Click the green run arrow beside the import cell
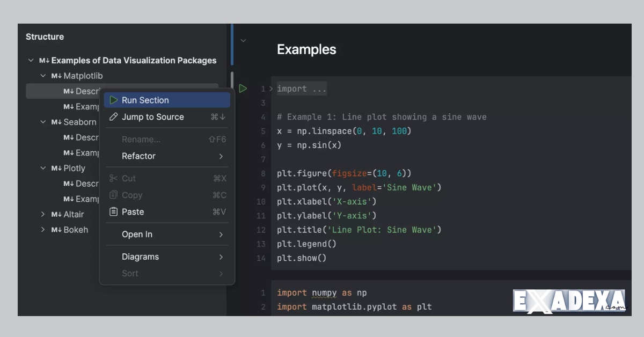This screenshot has height=337, width=644. click(x=243, y=89)
